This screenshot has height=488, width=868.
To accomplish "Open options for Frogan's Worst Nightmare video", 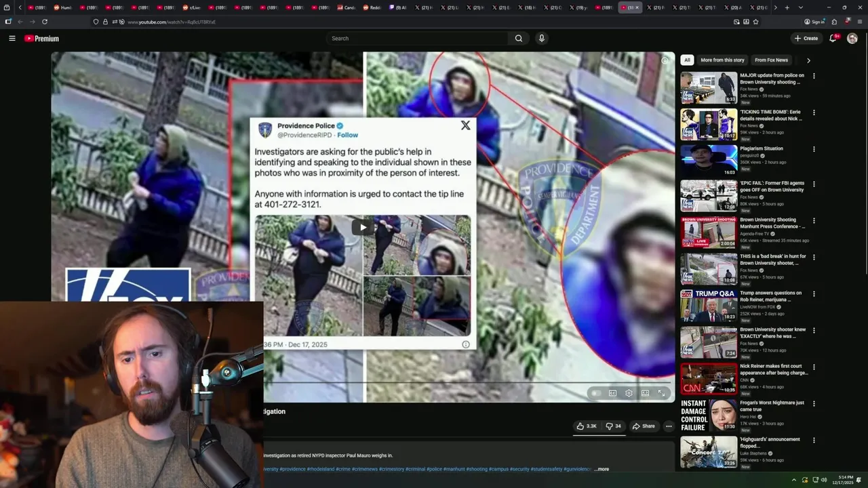I will (x=814, y=403).
